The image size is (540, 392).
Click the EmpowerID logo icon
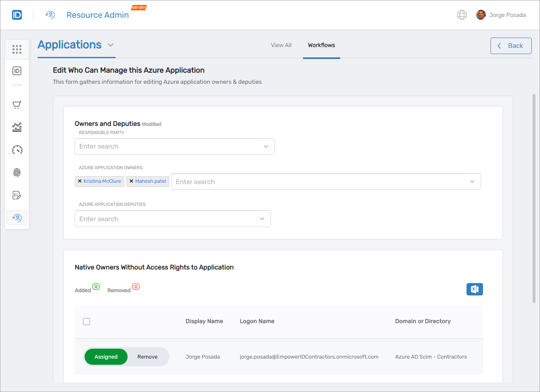(17, 15)
